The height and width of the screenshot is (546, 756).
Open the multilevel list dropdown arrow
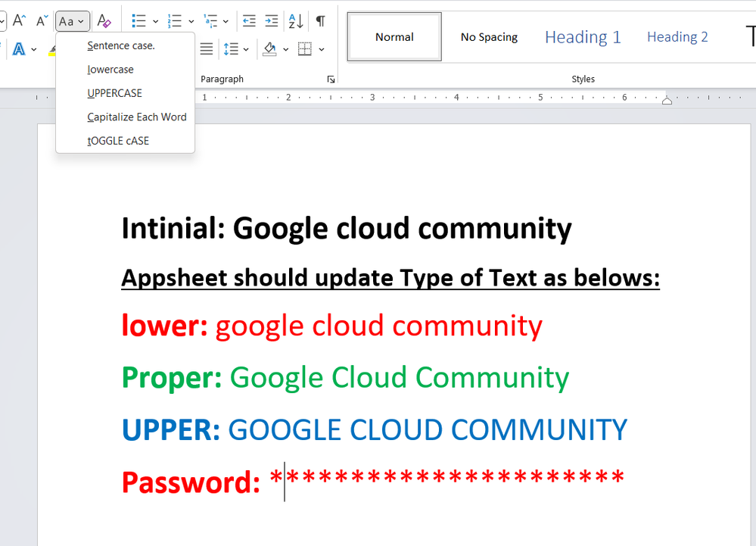tap(226, 21)
